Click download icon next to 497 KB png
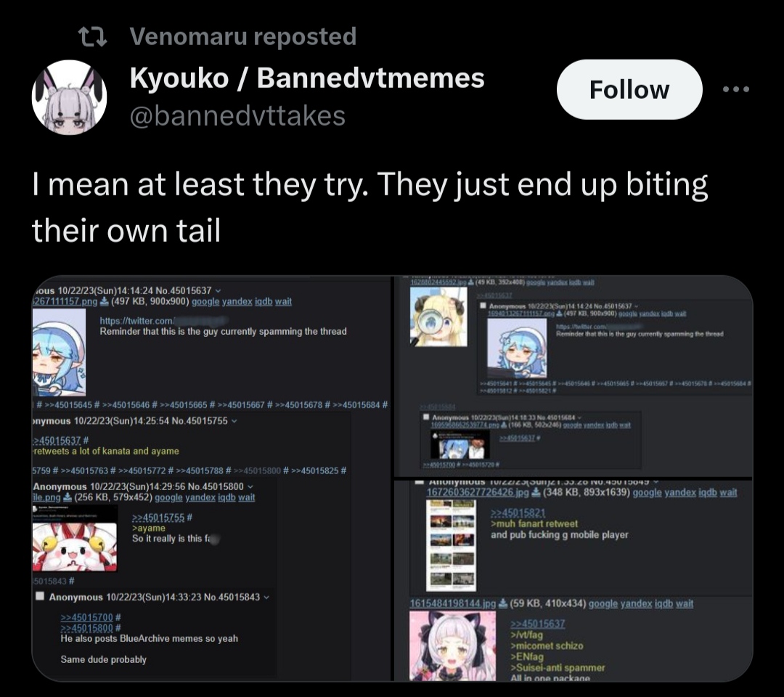The height and width of the screenshot is (697, 784). 104,301
